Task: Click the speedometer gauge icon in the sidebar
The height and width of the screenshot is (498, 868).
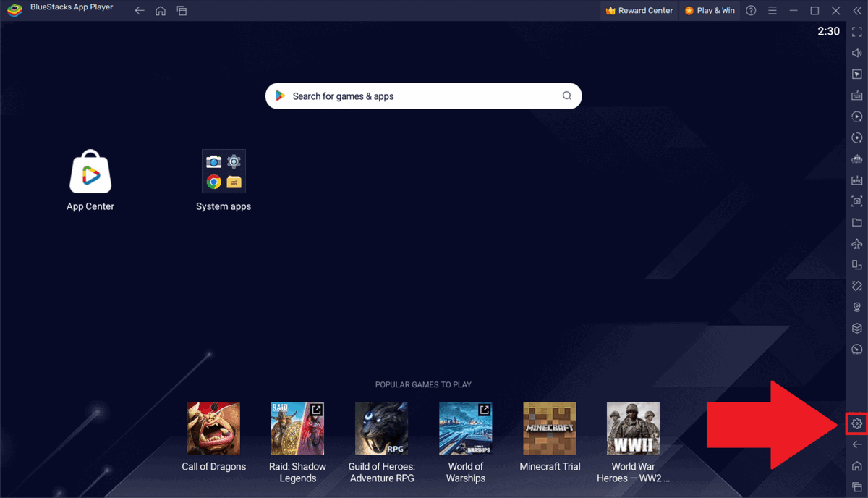Action: (857, 350)
